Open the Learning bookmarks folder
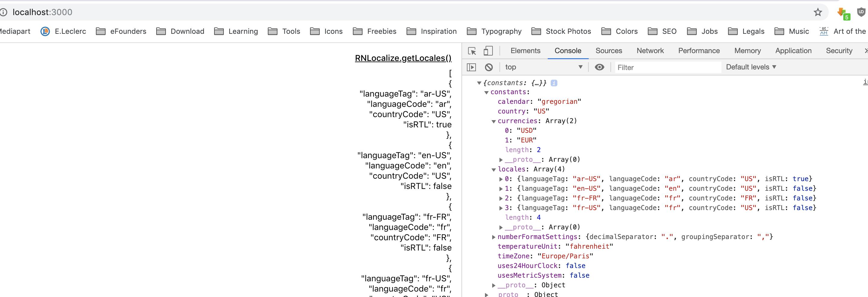 236,31
